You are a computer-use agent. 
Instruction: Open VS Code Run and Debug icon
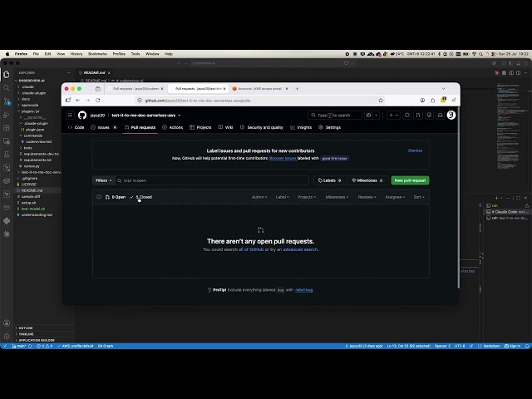point(7,115)
